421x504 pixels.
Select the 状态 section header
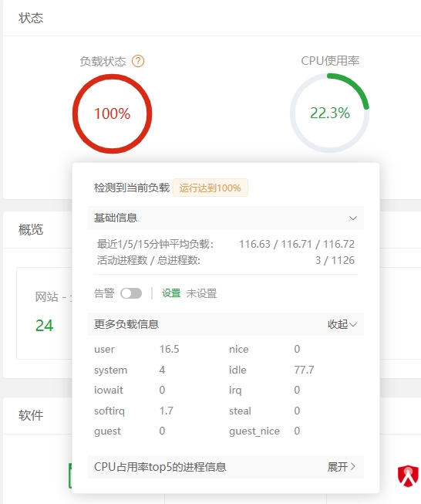click(31, 18)
